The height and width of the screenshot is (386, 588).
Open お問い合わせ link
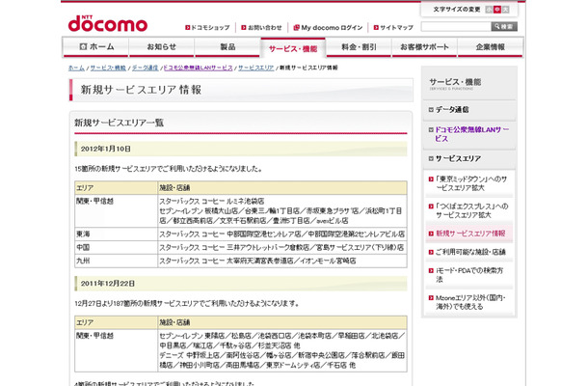[264, 27]
